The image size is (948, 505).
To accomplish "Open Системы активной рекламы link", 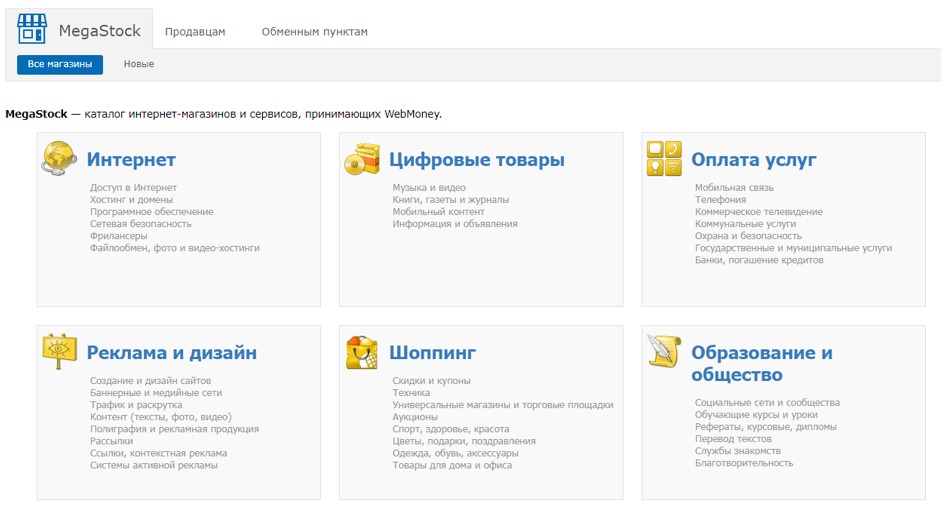I will [x=154, y=465].
